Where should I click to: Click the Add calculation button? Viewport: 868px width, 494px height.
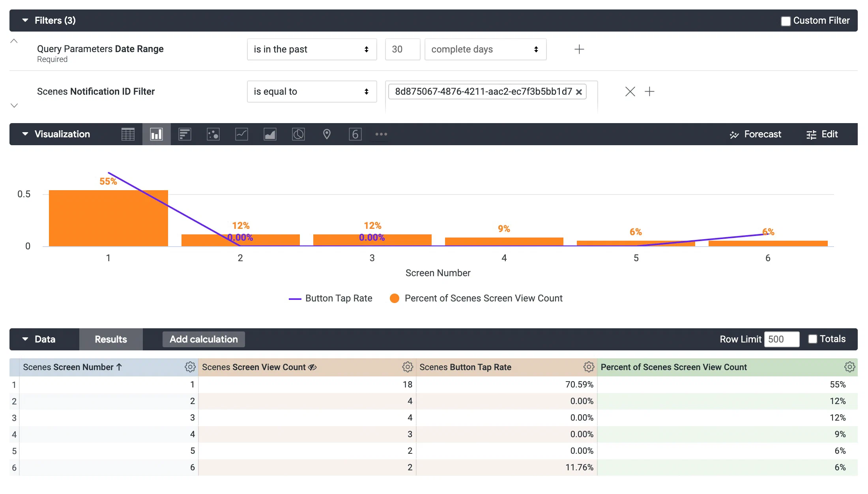point(204,339)
